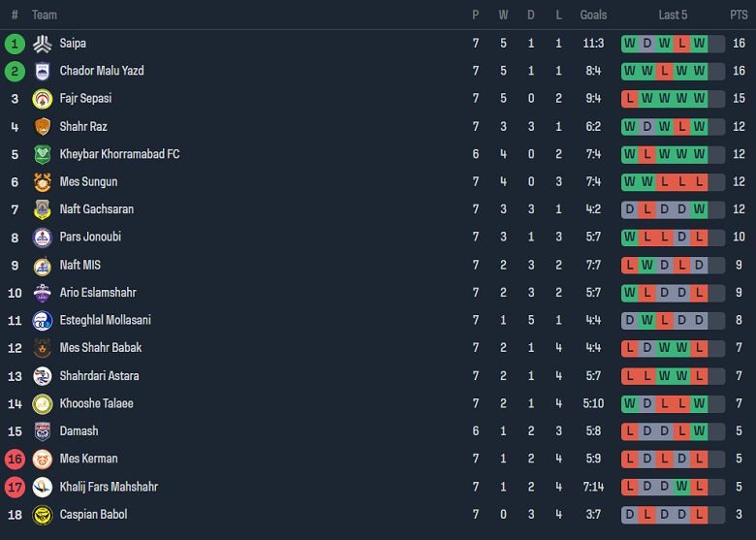Click the Mes Kerman team logo
Viewport: 756px width, 540px height.
[42, 460]
